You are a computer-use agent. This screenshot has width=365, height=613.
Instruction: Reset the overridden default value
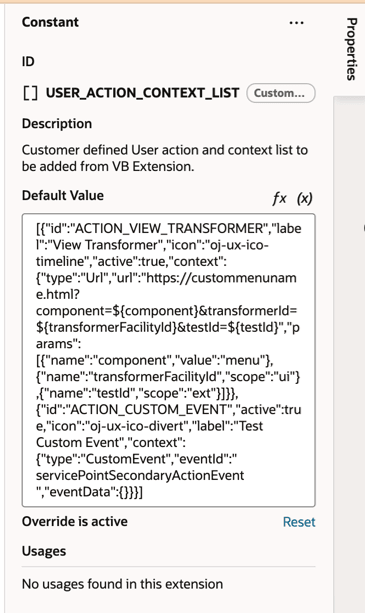pyautogui.click(x=299, y=522)
